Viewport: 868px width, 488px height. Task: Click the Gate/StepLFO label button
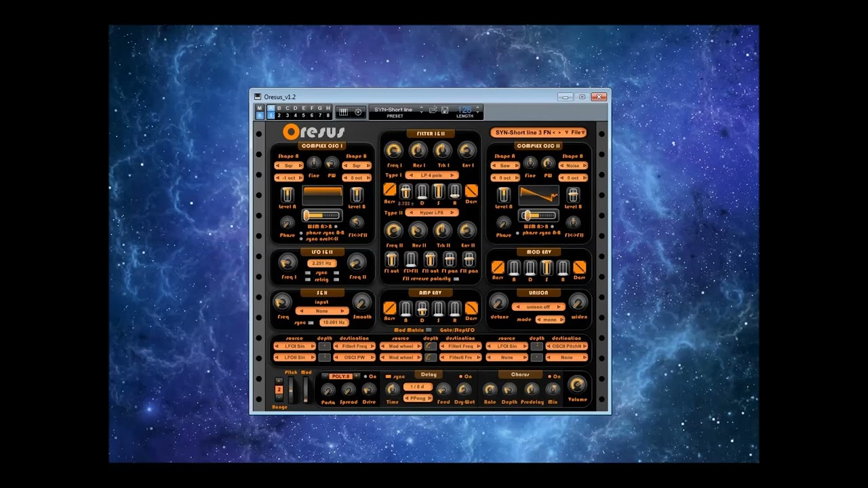coord(457,330)
